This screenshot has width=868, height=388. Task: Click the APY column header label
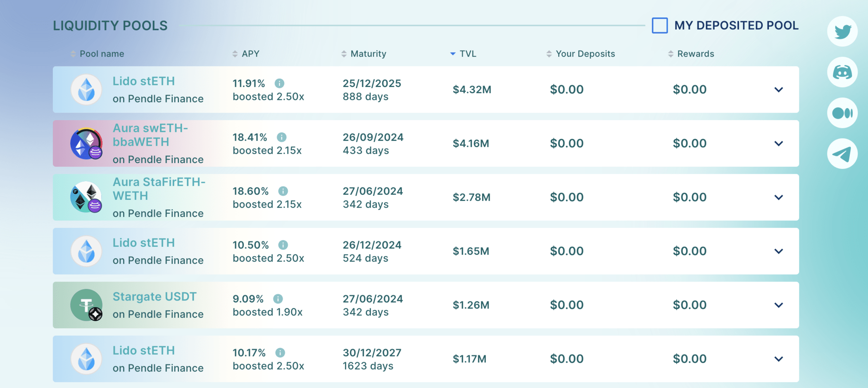pos(251,54)
